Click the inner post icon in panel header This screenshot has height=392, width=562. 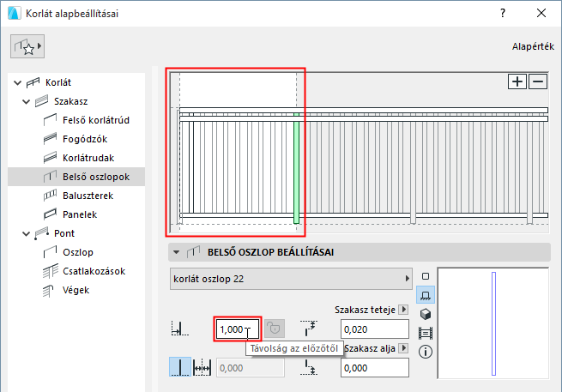[194, 252]
